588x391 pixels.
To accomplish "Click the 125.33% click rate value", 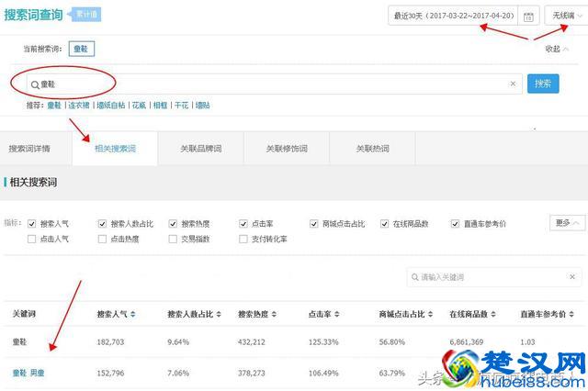I will 323,342.
